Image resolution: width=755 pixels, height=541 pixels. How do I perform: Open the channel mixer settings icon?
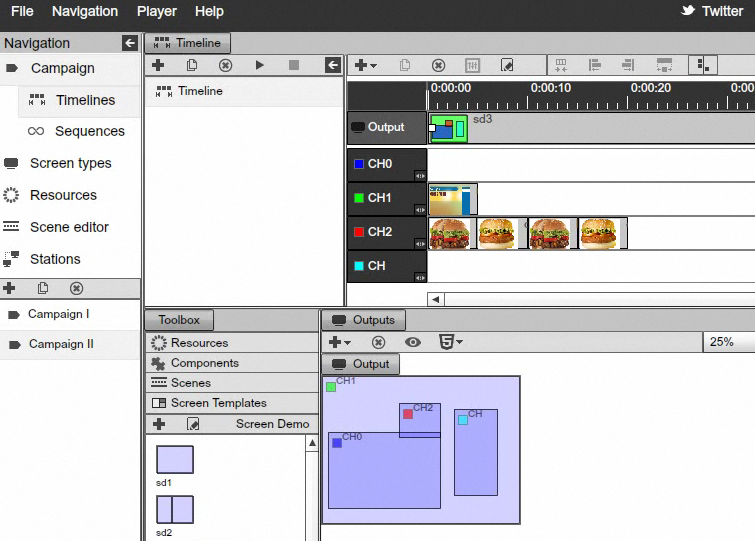pyautogui.click(x=472, y=65)
